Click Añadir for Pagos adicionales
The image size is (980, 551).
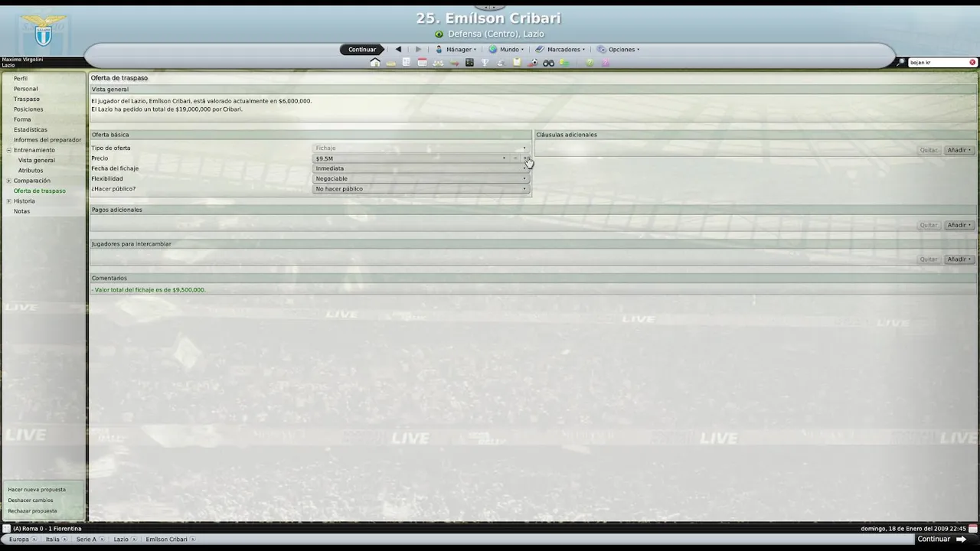point(959,225)
